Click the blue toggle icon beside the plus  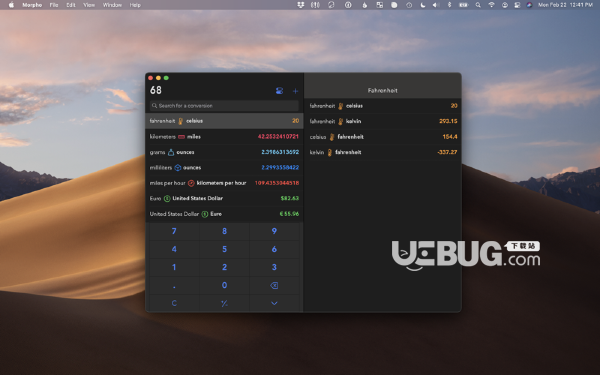click(x=279, y=91)
